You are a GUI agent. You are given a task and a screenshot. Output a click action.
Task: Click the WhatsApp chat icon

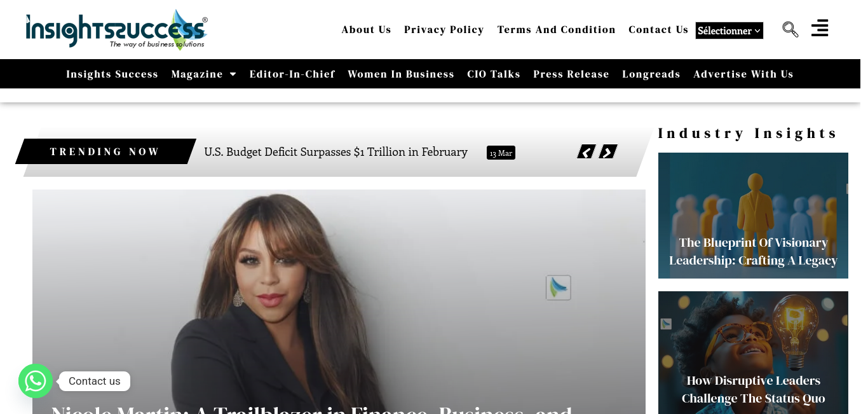(x=36, y=381)
